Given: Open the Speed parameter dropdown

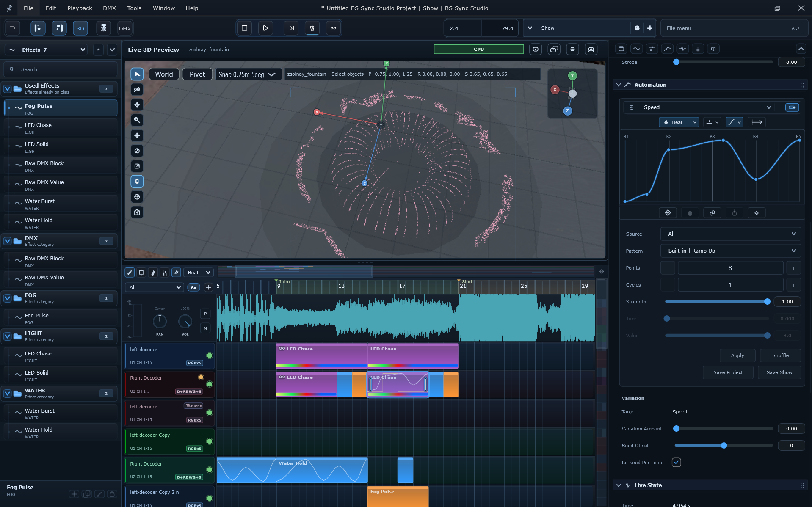Looking at the screenshot, I should 701,107.
